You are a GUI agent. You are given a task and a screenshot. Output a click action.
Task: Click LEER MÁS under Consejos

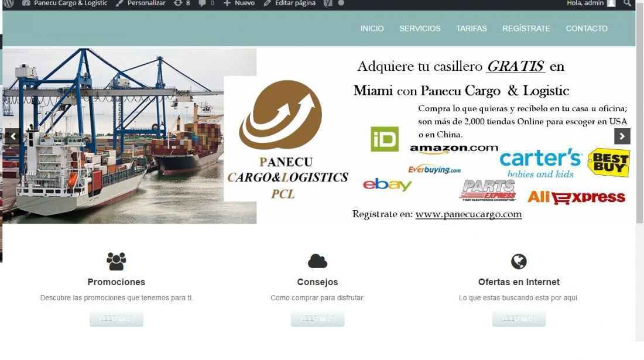(x=317, y=319)
